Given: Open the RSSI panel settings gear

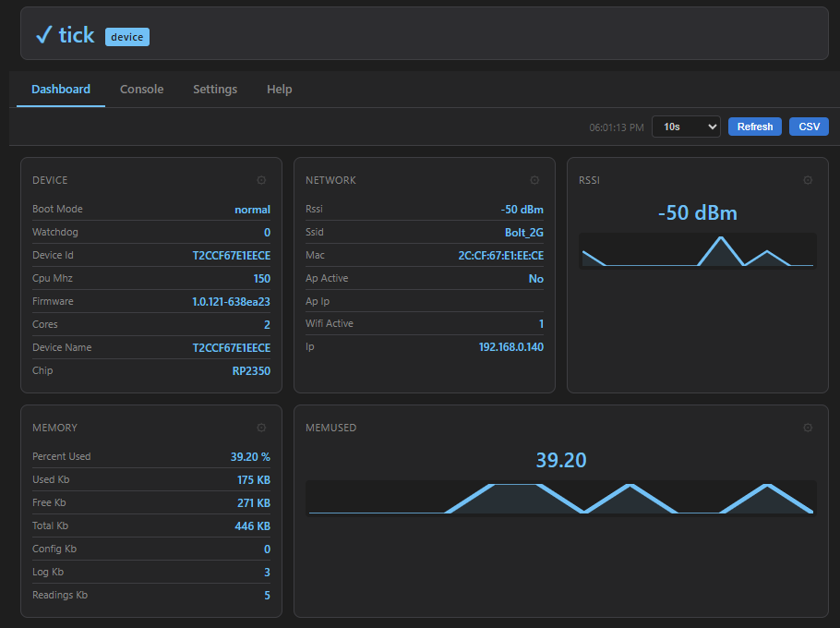Looking at the screenshot, I should click(x=808, y=180).
